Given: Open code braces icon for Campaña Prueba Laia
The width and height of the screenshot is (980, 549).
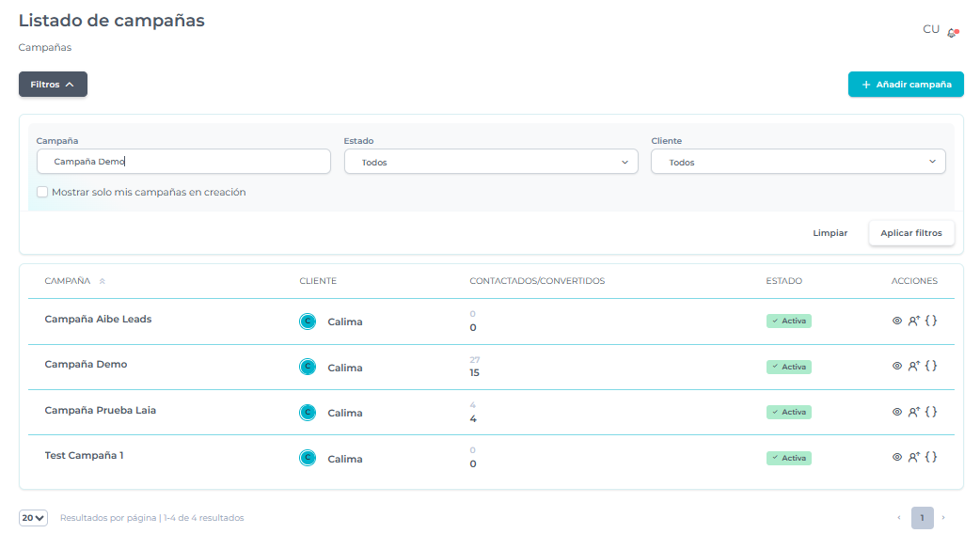Looking at the screenshot, I should coord(931,412).
